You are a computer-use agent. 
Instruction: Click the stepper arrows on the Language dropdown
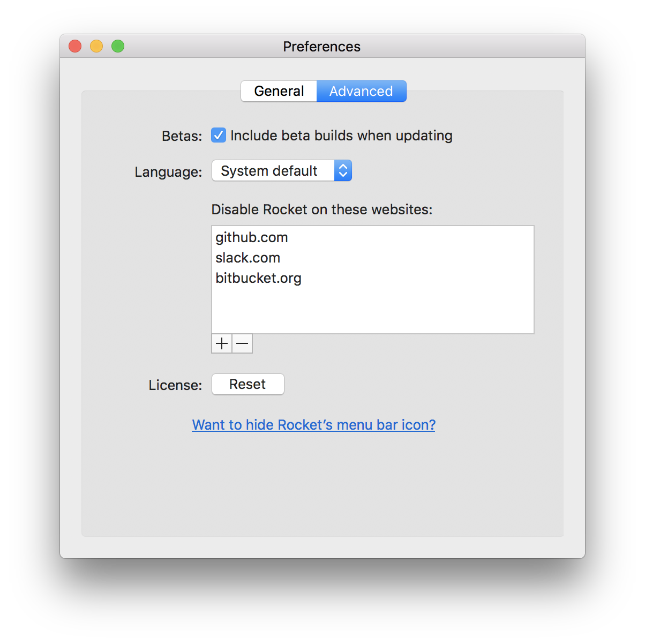[x=343, y=170]
